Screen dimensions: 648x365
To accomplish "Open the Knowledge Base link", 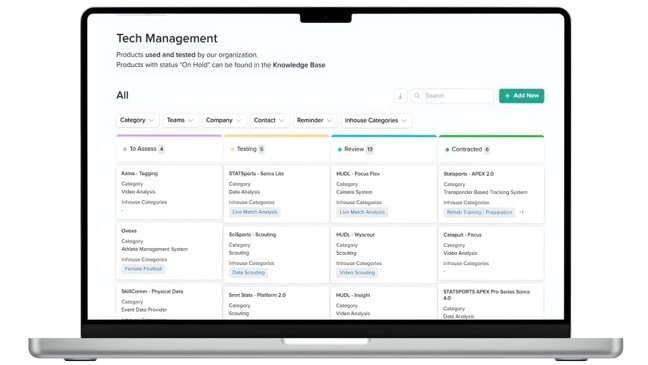I will point(299,65).
